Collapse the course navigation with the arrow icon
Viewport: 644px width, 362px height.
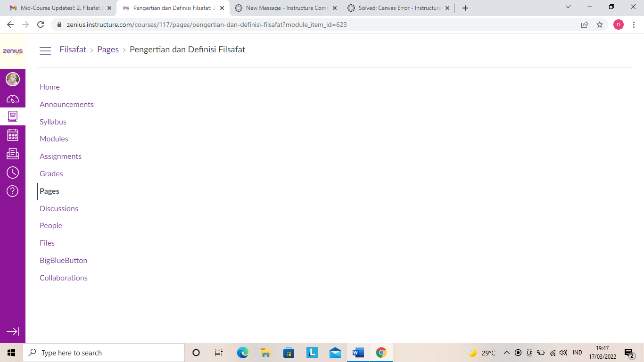13,331
